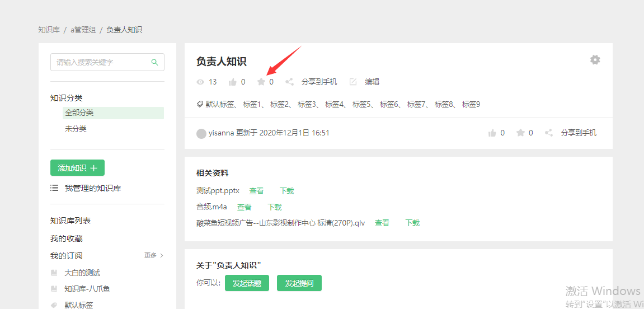Click the search magnifier icon
Screen dimensions: 644x309
(x=154, y=62)
